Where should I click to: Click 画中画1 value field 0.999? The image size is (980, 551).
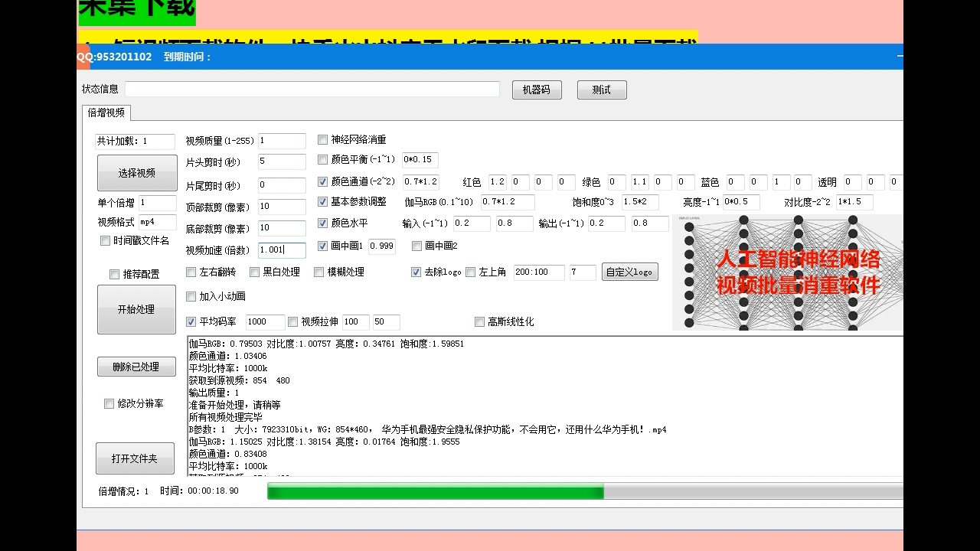[x=382, y=246]
